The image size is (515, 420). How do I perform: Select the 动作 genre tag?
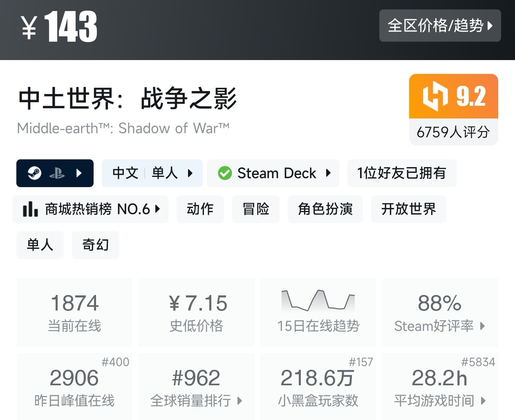click(200, 209)
